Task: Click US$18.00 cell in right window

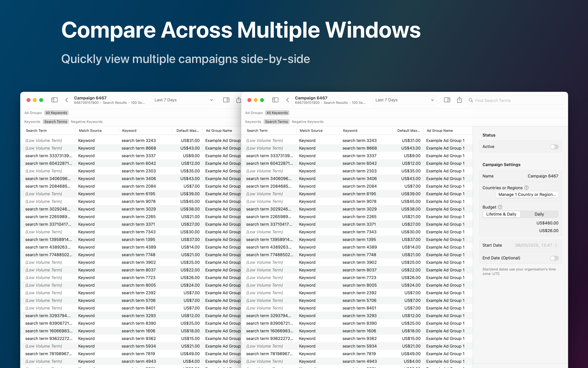Action: coord(411,331)
